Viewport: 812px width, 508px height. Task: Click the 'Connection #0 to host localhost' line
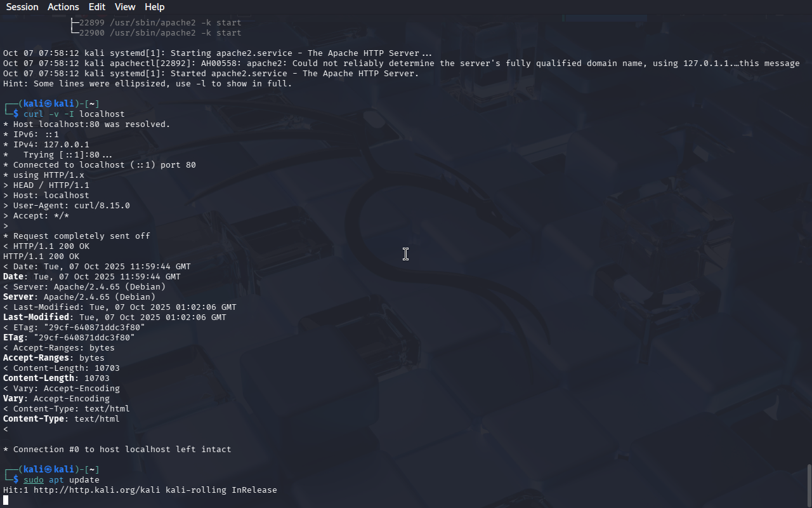(x=117, y=450)
